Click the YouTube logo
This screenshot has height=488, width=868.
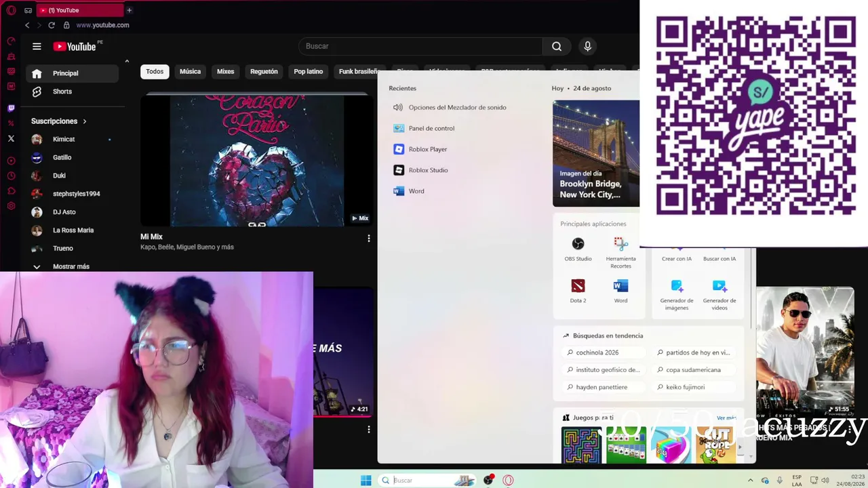(x=75, y=46)
